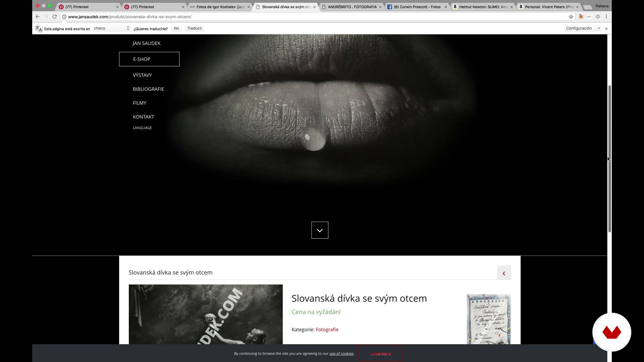This screenshot has width=644, height=362.
Task: Open the E-SHOP menu item
Action: click(149, 59)
